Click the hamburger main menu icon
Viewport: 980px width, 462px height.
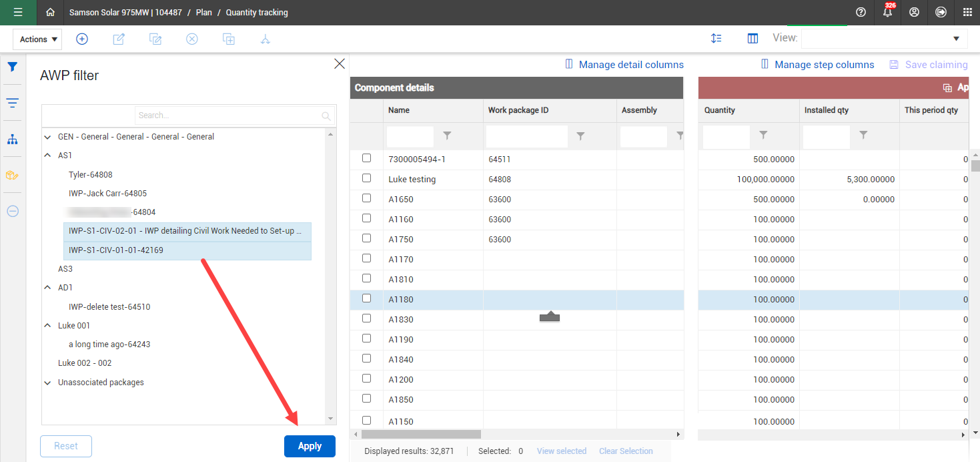coord(18,12)
